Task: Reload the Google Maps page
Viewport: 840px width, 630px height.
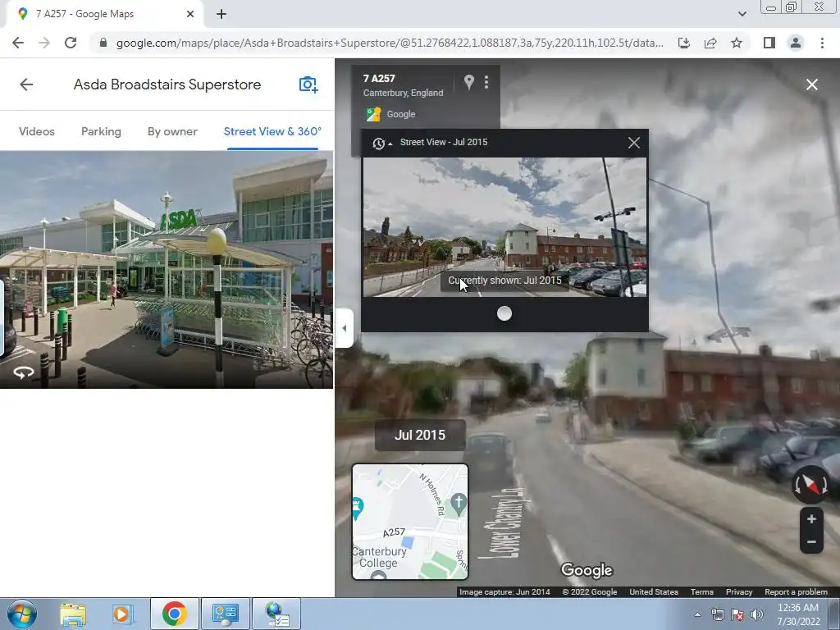Action: click(71, 43)
